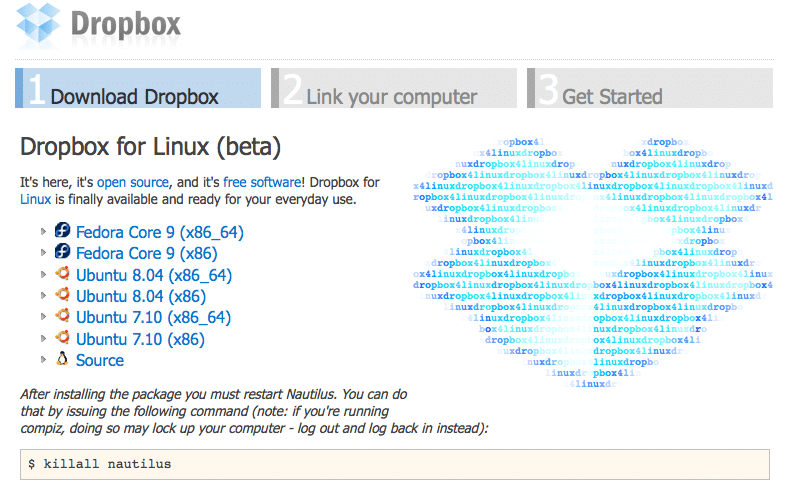Click Ubuntu icon beside Ubuntu 7.10 (x86)
The width and height of the screenshot is (799, 492).
[x=63, y=337]
